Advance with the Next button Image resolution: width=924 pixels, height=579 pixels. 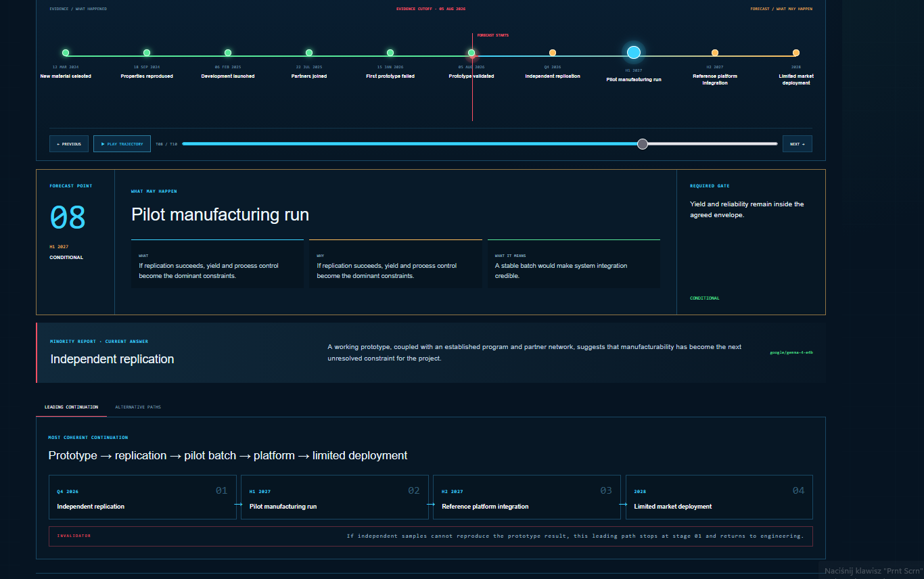pyautogui.click(x=798, y=144)
